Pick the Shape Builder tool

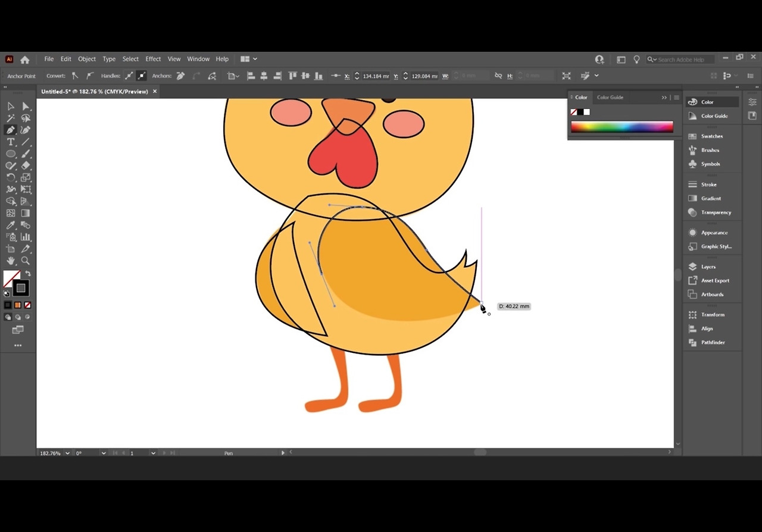tap(11, 201)
